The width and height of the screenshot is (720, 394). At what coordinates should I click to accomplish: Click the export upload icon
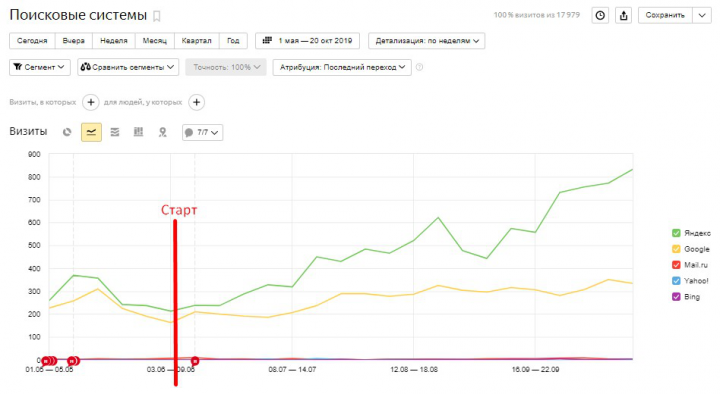tap(624, 15)
